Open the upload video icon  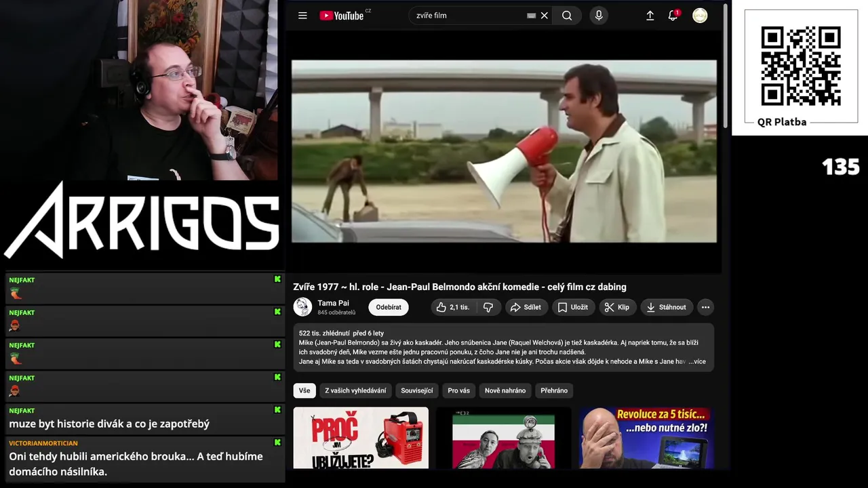(x=650, y=16)
